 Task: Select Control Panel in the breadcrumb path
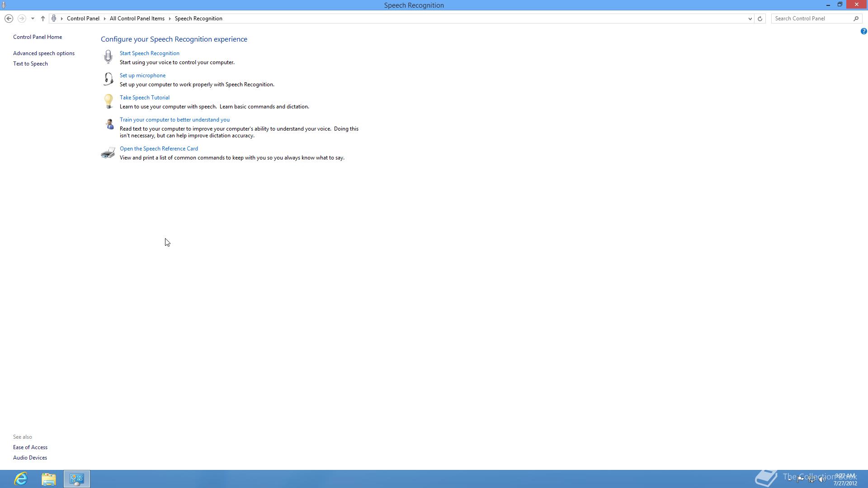tap(83, 19)
